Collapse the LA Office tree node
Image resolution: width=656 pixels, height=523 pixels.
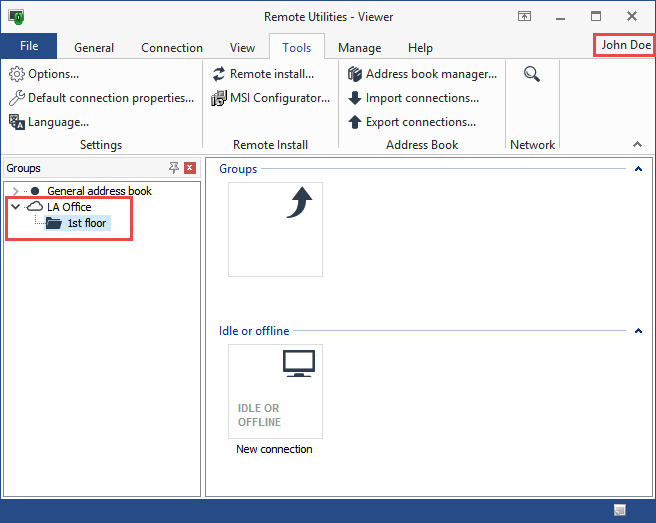click(x=15, y=207)
